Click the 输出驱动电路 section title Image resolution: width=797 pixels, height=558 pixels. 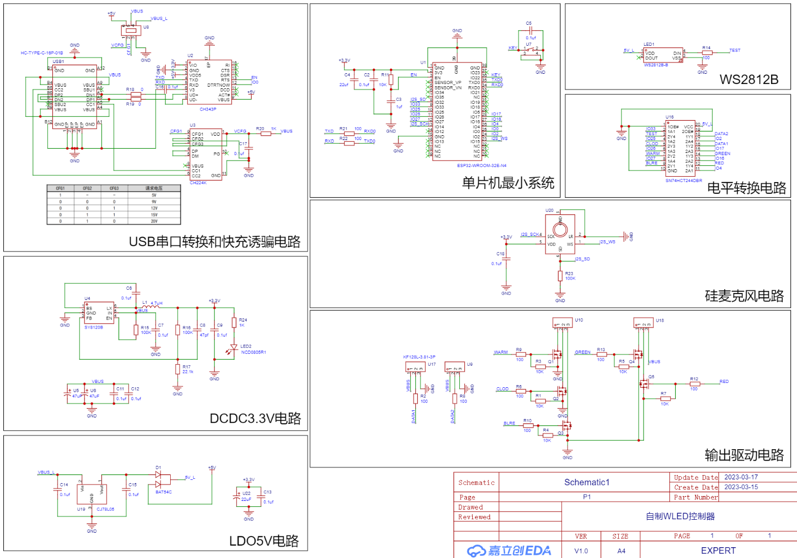tap(745, 455)
